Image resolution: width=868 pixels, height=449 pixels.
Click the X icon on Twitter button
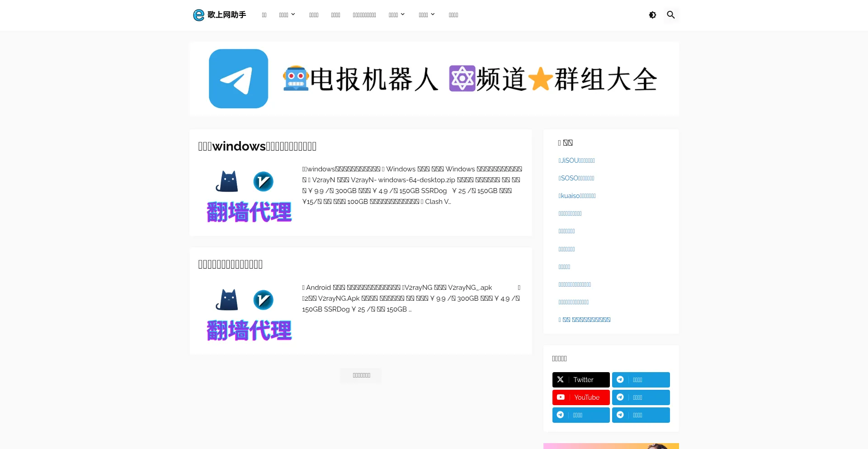point(561,380)
